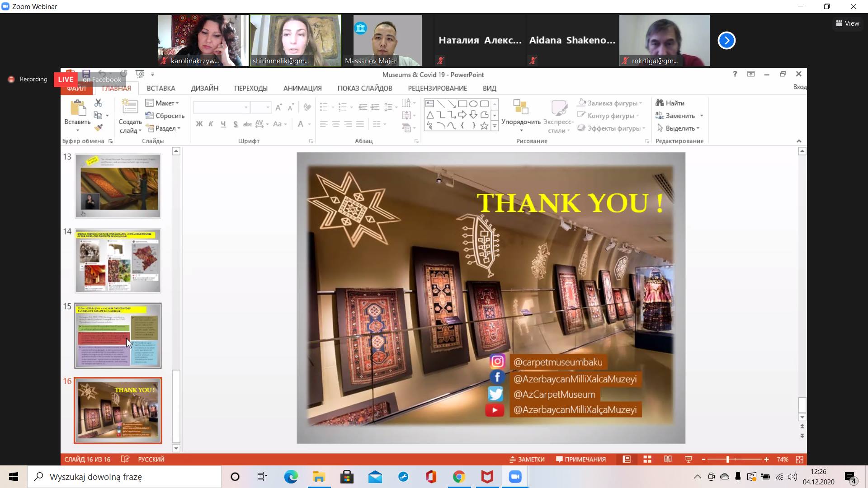Open the ПЕРЕХОДЫ tab
868x488 pixels.
251,88
